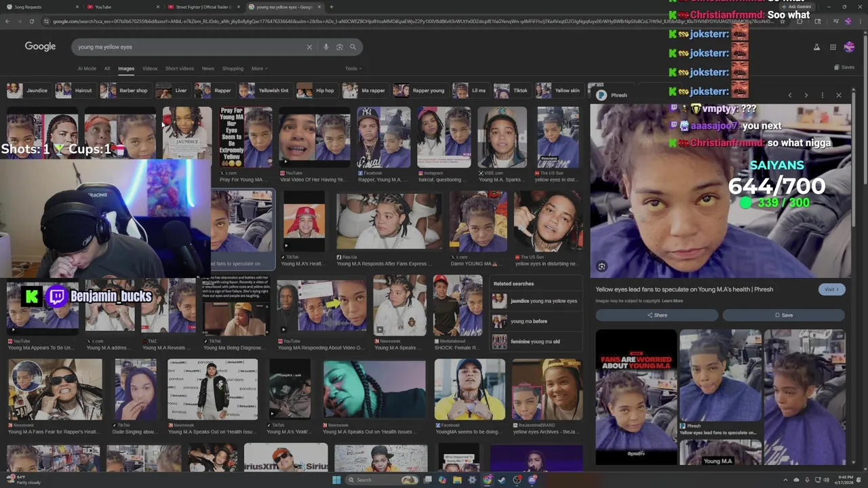
Task: Filter images by Hip hop chip
Action: 317,90
